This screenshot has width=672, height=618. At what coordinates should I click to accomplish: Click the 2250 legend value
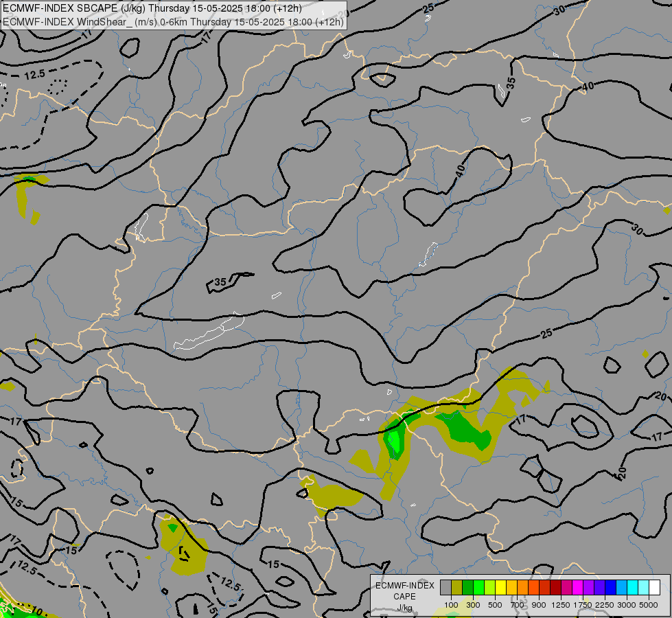pos(605,605)
